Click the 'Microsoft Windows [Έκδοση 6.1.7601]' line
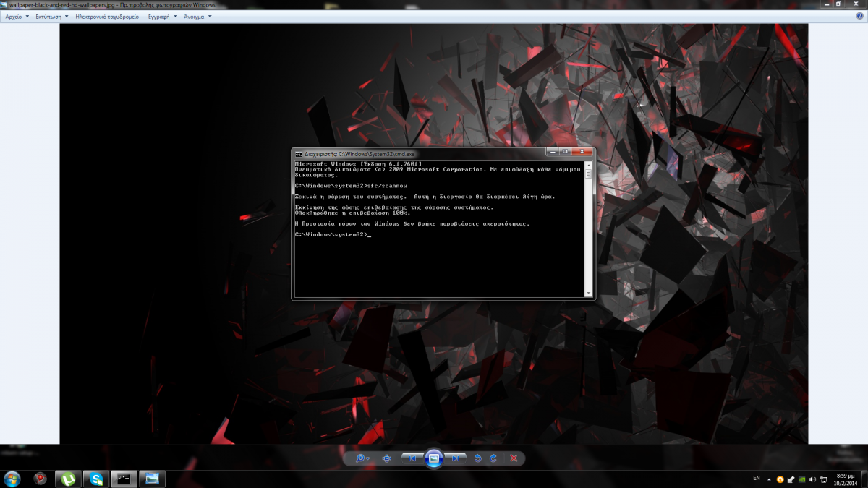The width and height of the screenshot is (868, 488). pos(358,164)
